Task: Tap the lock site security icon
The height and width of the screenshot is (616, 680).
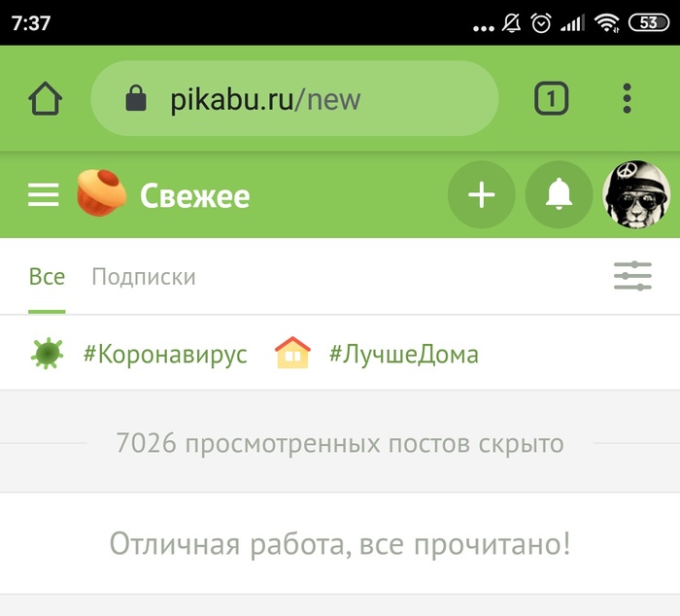Action: 136,98
